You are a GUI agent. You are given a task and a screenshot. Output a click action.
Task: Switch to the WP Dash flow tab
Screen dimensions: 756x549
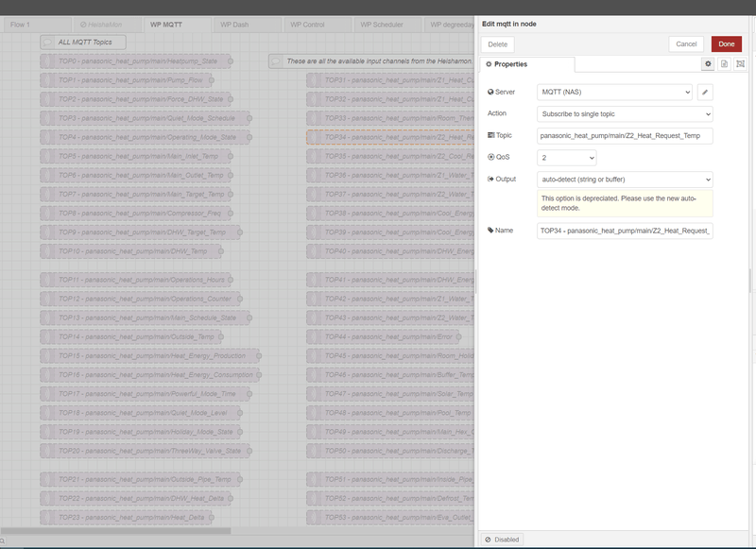pos(234,25)
